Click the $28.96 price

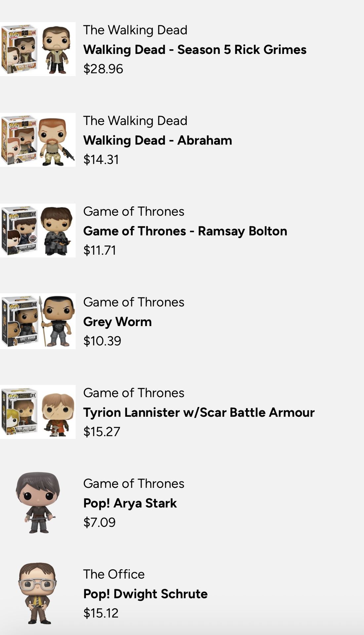(x=103, y=69)
